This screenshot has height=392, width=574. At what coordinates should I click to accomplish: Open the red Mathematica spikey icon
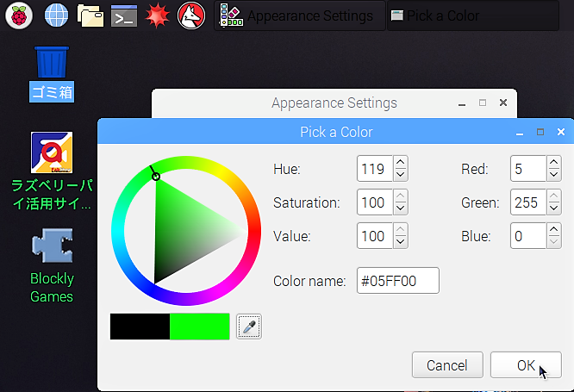tap(158, 16)
